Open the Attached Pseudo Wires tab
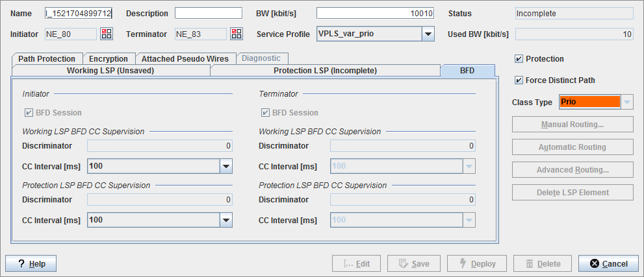Viewport: 644px width, 277px height. (x=185, y=59)
